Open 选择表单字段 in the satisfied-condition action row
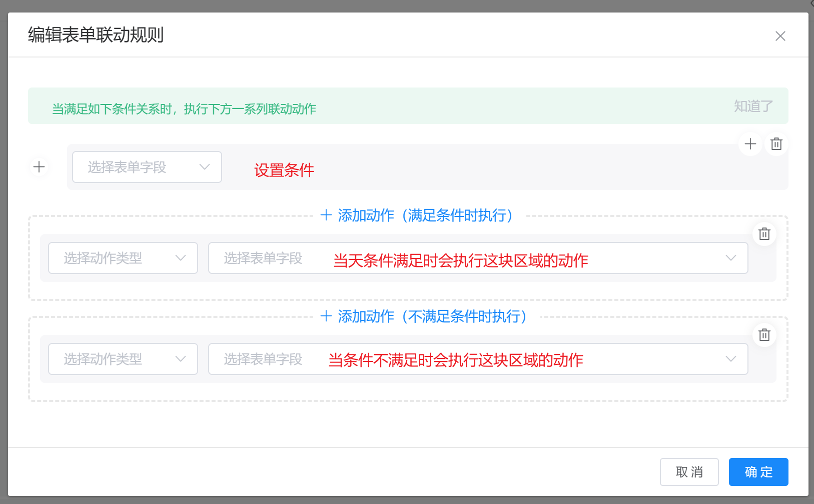This screenshot has height=504, width=814. tap(478, 258)
